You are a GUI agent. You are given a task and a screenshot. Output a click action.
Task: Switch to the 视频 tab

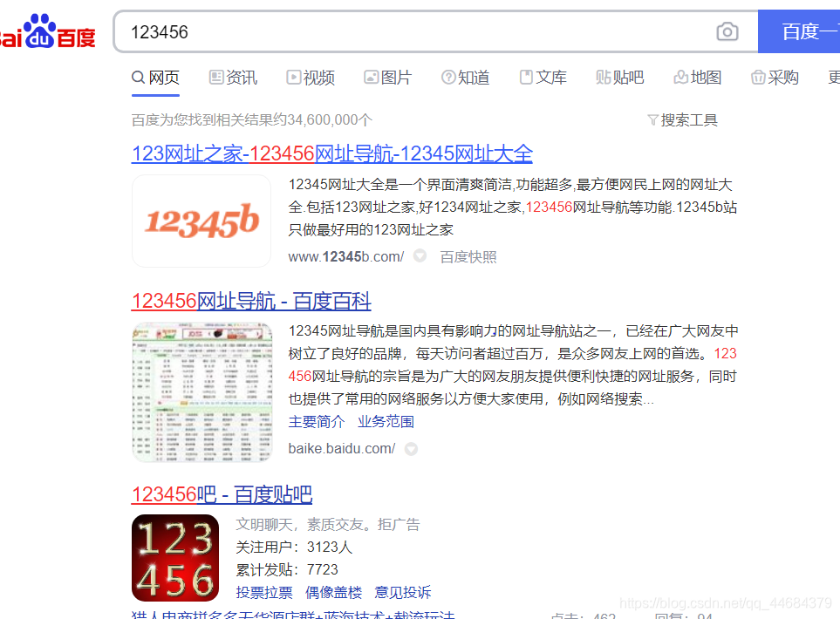click(x=311, y=78)
